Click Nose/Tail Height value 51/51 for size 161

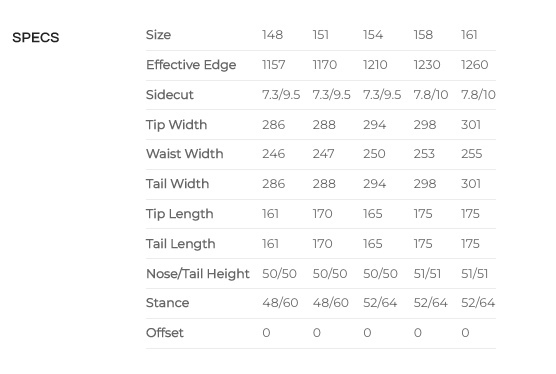474,274
